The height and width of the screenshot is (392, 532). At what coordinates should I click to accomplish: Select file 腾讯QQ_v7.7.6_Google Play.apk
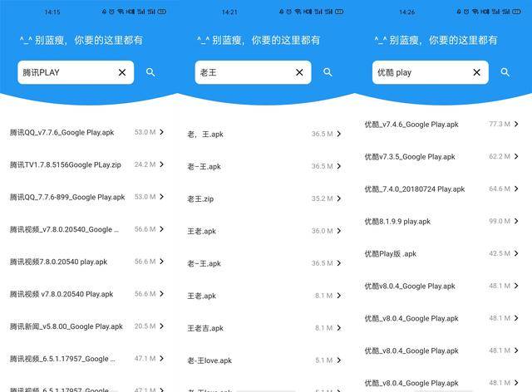click(x=62, y=133)
